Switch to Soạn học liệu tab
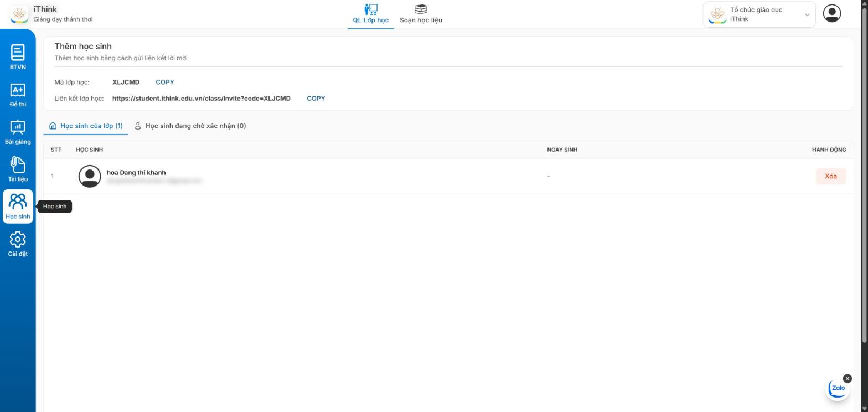868x412 pixels. coord(421,14)
